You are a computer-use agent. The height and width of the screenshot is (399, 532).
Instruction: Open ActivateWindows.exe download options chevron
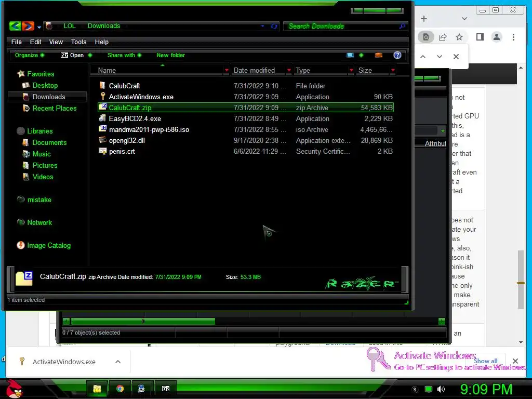tap(118, 362)
